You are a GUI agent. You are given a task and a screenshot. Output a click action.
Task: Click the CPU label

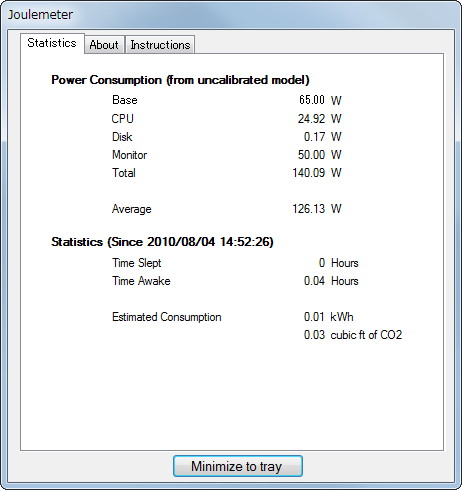123,119
